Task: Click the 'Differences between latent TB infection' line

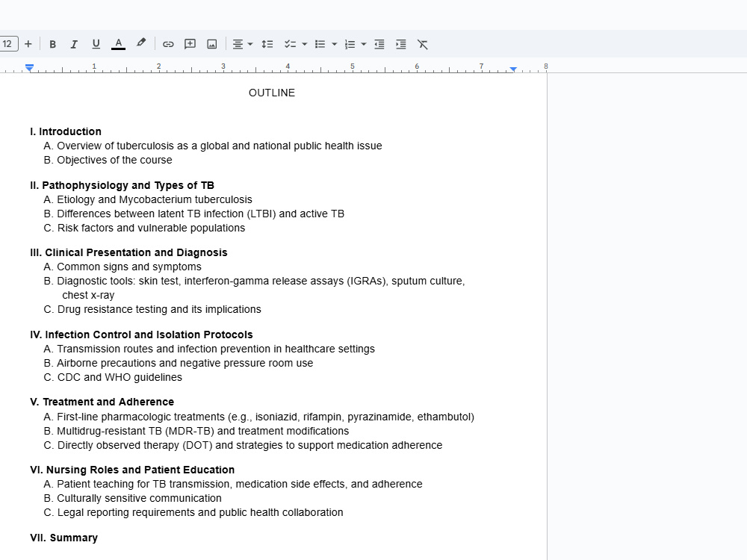Action: pyautogui.click(x=194, y=214)
